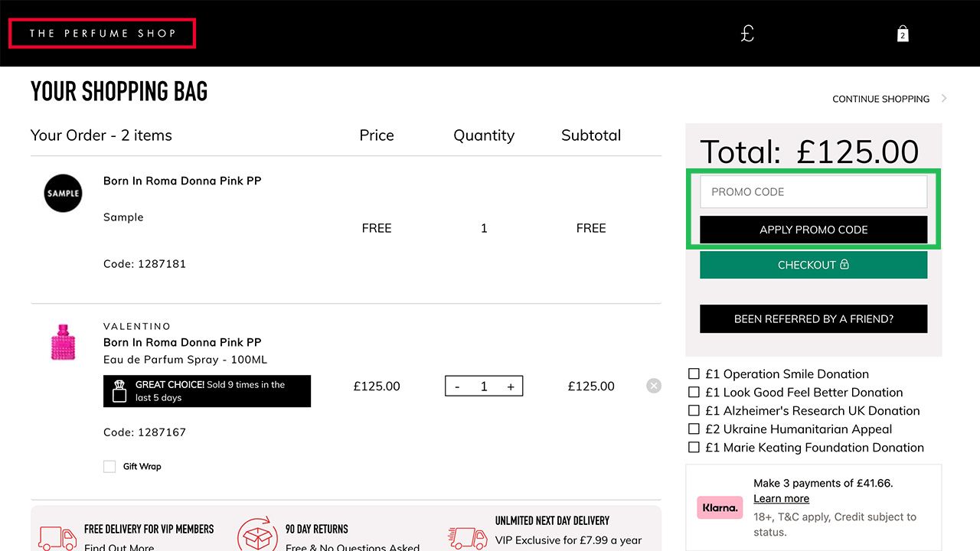Click the Eau de Parfum Spray - 100ML text
Image resolution: width=980 pixels, height=551 pixels.
[185, 360]
